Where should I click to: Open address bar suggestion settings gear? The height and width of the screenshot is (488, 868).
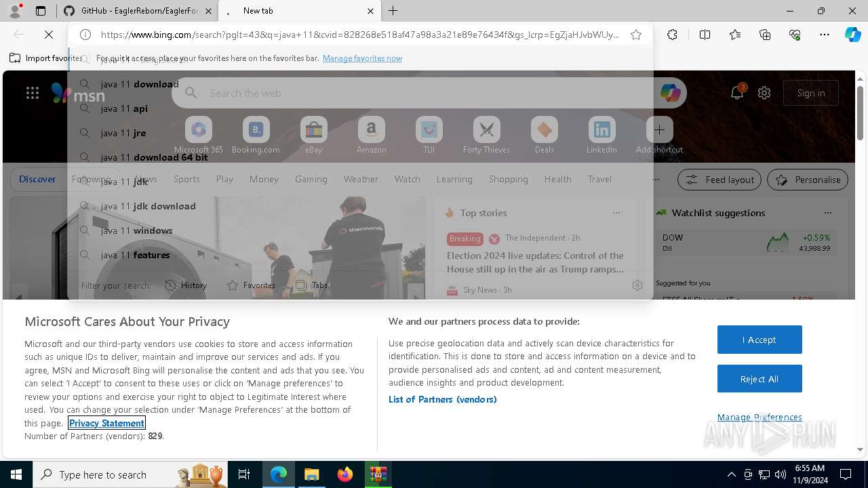tap(637, 285)
